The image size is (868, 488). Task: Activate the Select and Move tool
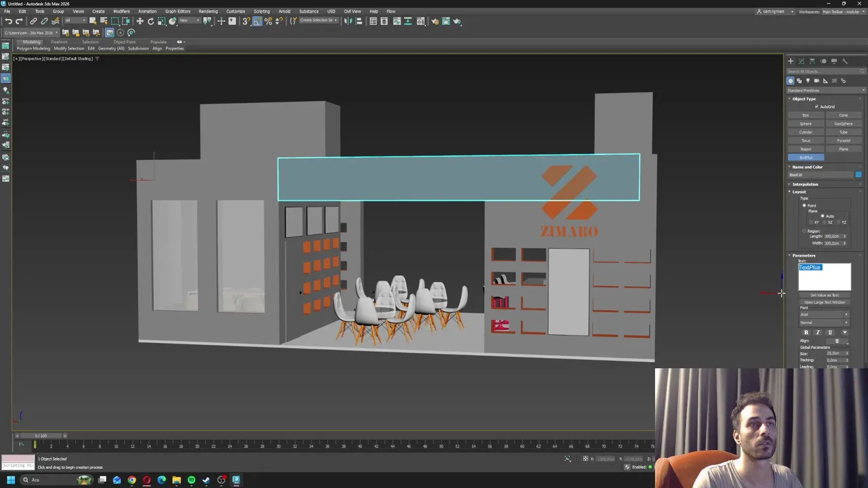[140, 21]
